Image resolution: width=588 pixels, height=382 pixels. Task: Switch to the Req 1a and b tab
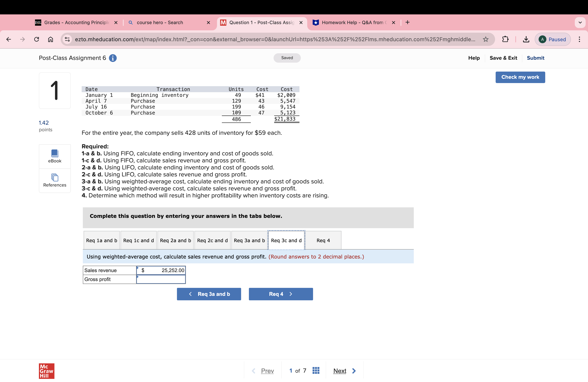[x=101, y=240]
